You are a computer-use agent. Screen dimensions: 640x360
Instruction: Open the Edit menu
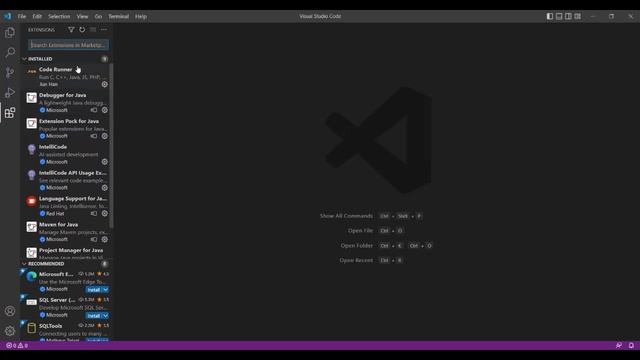click(x=37, y=16)
